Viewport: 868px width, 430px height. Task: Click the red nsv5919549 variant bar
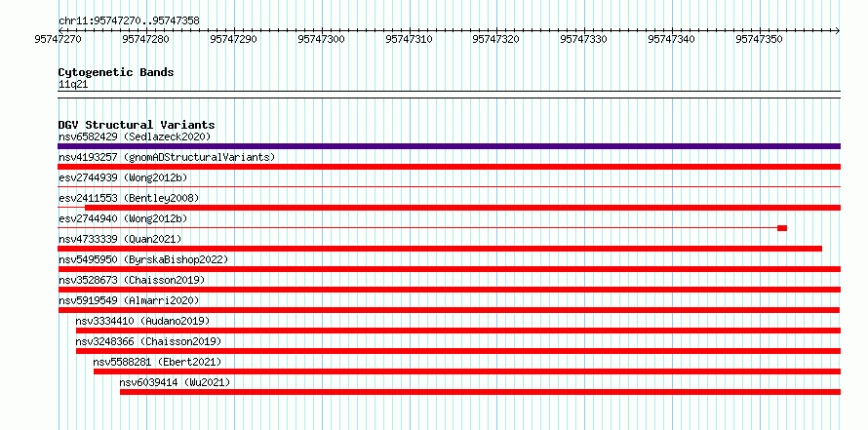point(449,310)
